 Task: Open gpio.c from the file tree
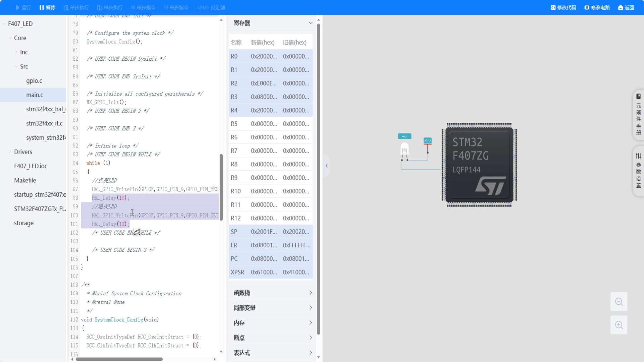(34, 80)
